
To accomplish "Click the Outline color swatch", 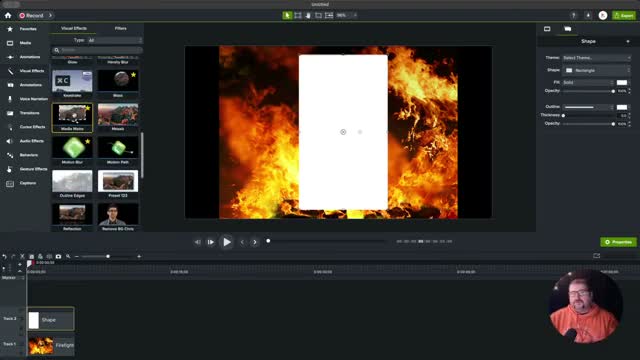I will pos(622,107).
